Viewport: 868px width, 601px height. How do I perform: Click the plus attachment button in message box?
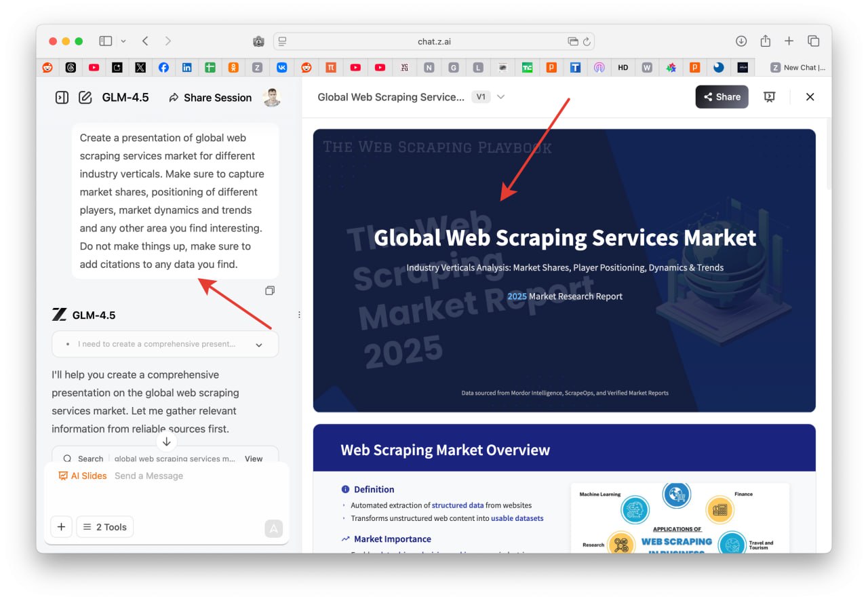coord(61,527)
